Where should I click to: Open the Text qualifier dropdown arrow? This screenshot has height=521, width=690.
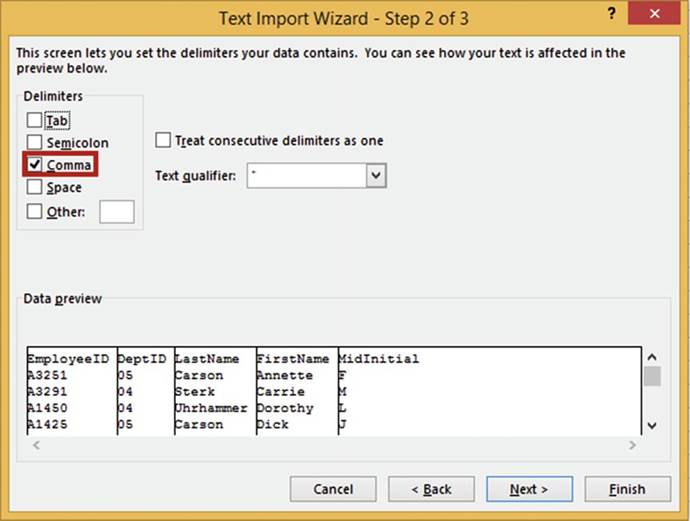tap(376, 176)
